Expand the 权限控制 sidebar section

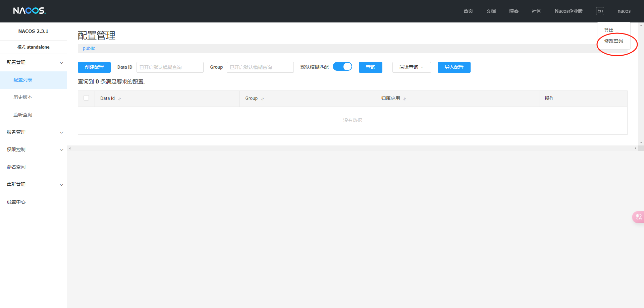coord(34,149)
